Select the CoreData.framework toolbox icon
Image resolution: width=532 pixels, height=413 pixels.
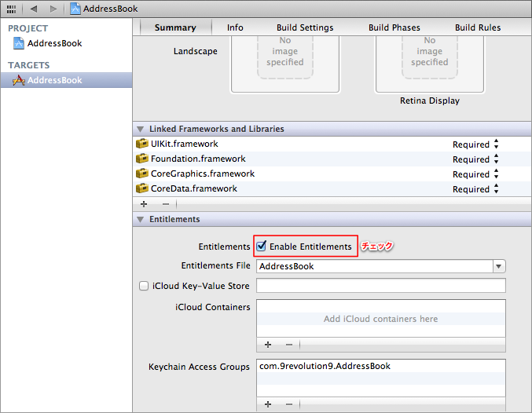pos(142,188)
